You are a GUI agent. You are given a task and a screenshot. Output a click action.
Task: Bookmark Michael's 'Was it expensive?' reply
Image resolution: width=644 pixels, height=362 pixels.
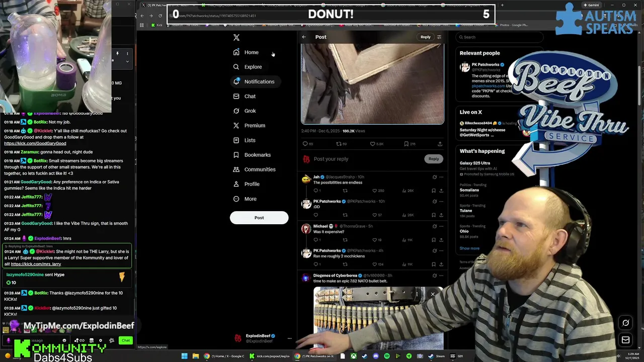pos(434,240)
